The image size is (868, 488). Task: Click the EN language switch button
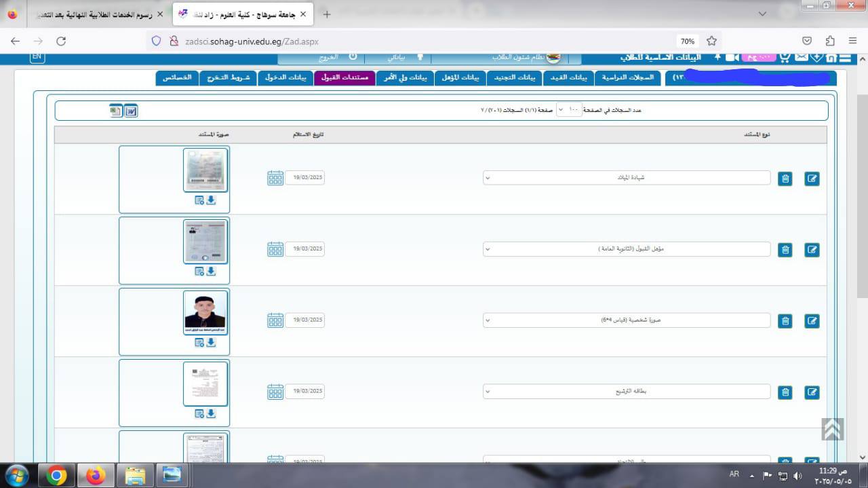click(x=37, y=58)
